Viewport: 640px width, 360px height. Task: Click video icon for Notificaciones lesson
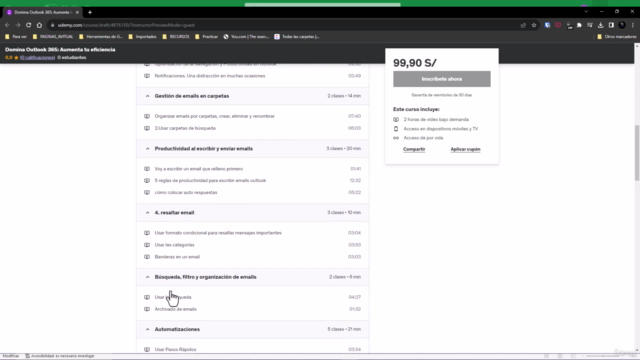click(147, 76)
